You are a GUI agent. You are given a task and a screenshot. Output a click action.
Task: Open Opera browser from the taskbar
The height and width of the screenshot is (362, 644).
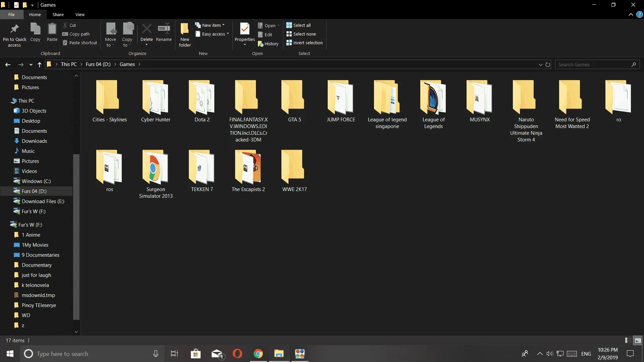[237, 354]
